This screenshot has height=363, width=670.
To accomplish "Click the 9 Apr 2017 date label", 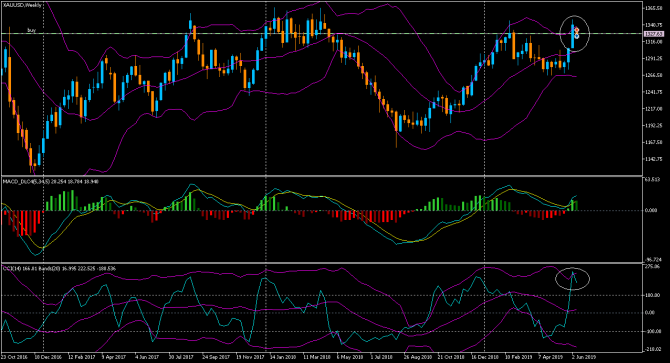I will point(114,357).
